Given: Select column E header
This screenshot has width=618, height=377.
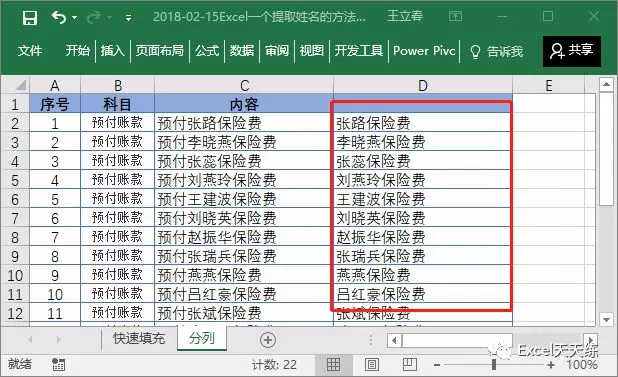Looking at the screenshot, I should pos(549,85).
